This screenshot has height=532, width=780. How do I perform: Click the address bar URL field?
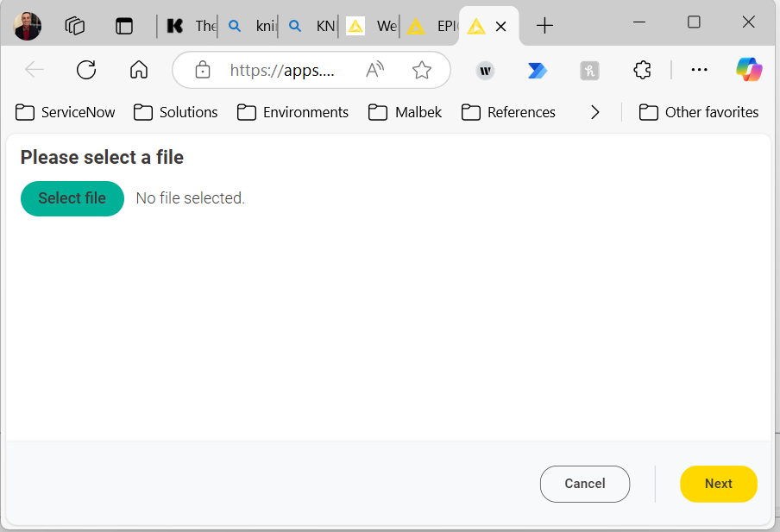click(282, 70)
